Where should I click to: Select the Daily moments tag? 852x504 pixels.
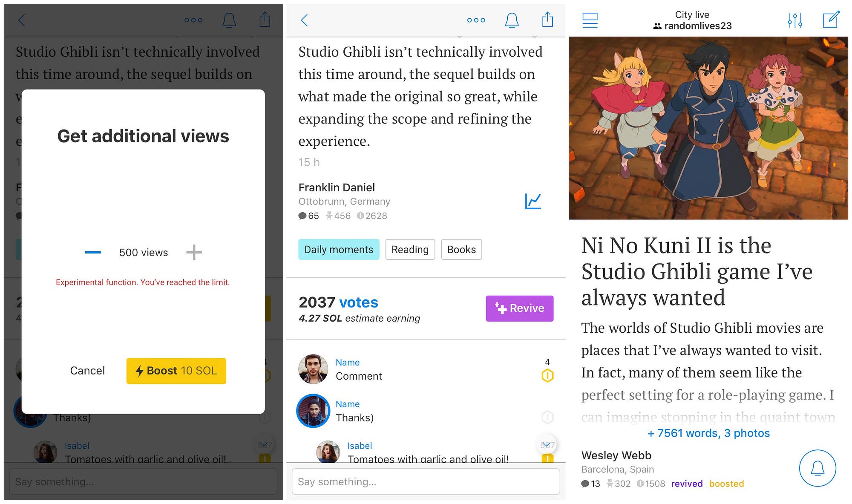click(x=339, y=250)
